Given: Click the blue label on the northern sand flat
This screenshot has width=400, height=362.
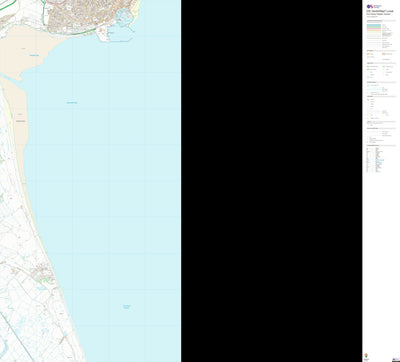Looking at the screenshot, I should tap(34, 55).
